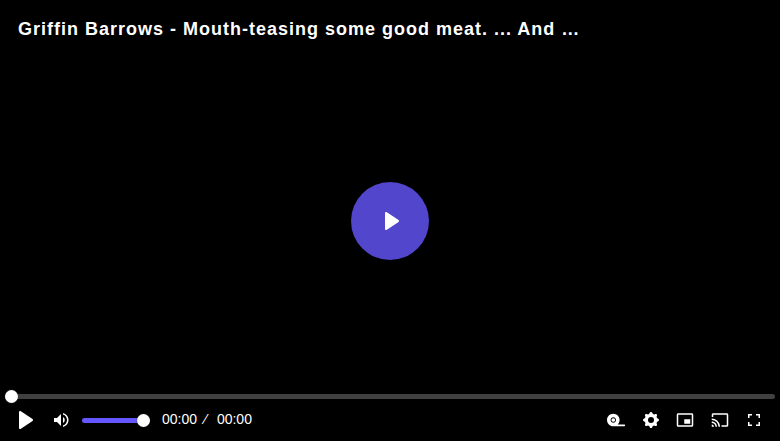Viewport: 780px width, 441px height.
Task: Click the seek bar scrubber handle
Action: [11, 396]
